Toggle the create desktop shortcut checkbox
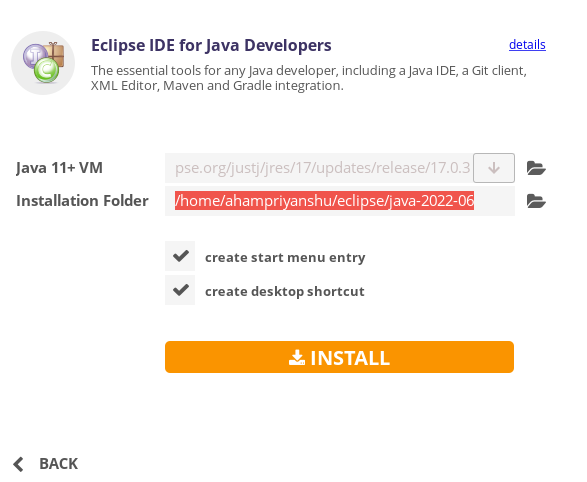The width and height of the screenshot is (587, 482). tap(180, 290)
